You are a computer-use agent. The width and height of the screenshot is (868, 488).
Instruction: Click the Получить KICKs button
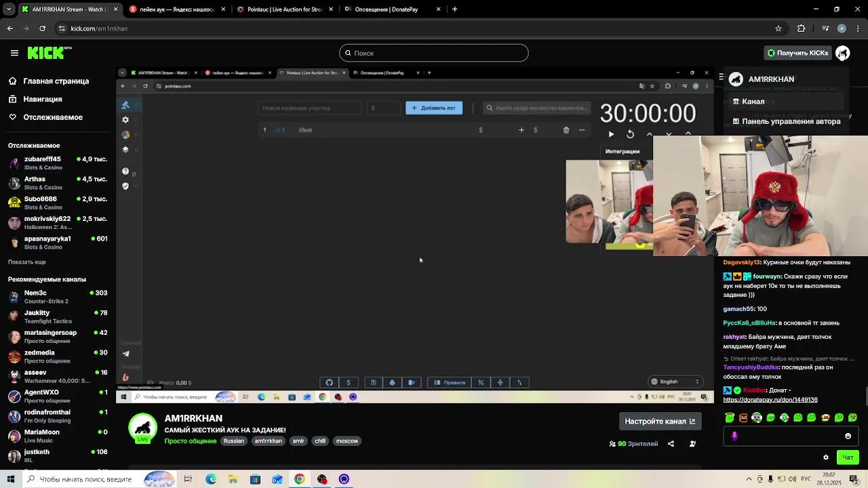click(x=798, y=53)
